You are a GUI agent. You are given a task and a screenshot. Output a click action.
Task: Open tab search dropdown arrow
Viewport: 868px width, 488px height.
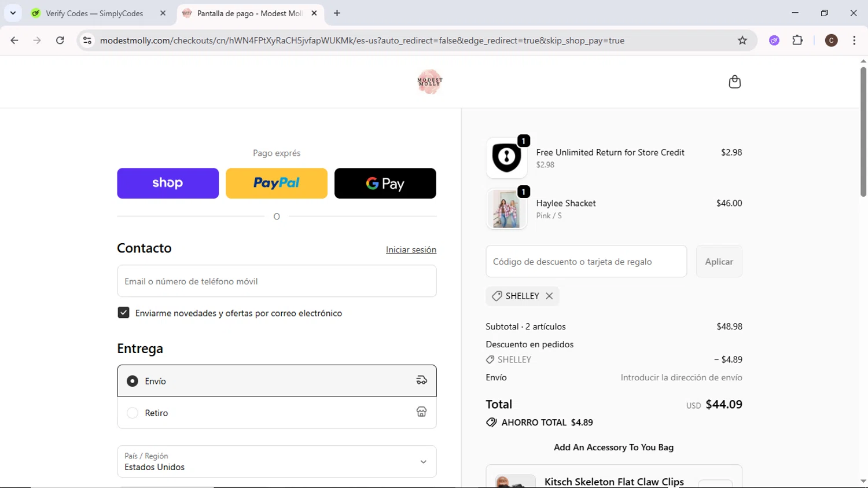click(13, 13)
